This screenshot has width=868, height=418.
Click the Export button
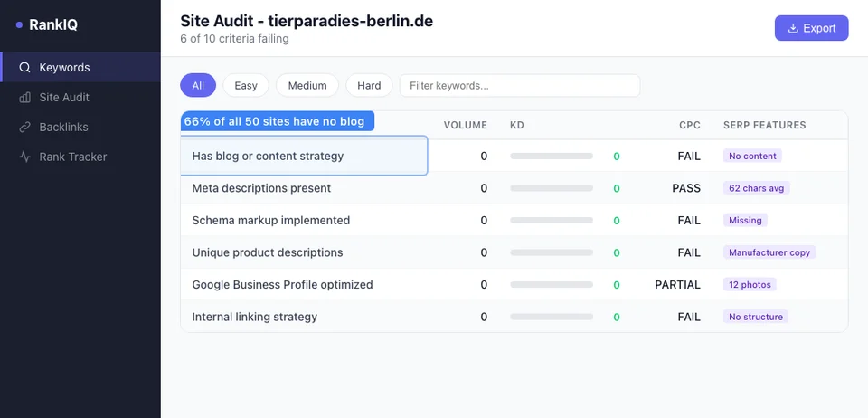point(811,28)
